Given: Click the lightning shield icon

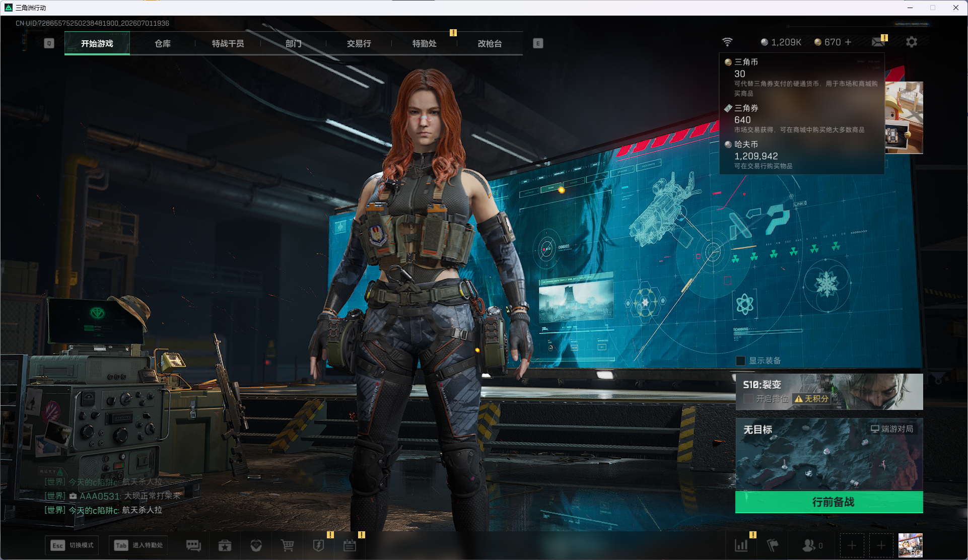Looking at the screenshot, I should [318, 545].
